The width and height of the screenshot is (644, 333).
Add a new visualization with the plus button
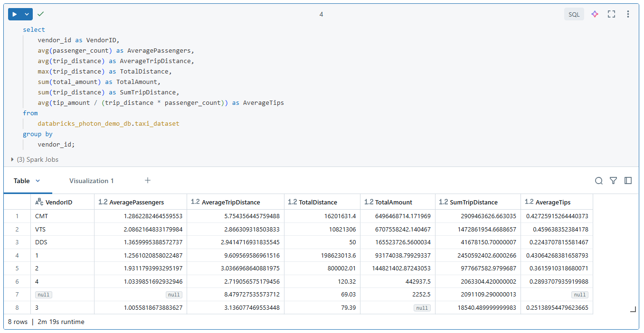tap(147, 180)
